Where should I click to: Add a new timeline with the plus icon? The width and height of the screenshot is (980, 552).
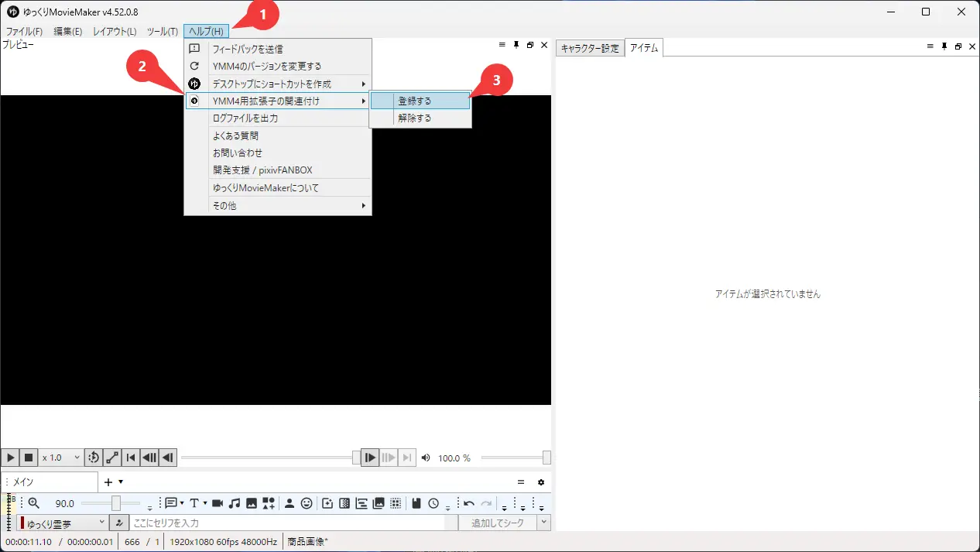pyautogui.click(x=108, y=482)
